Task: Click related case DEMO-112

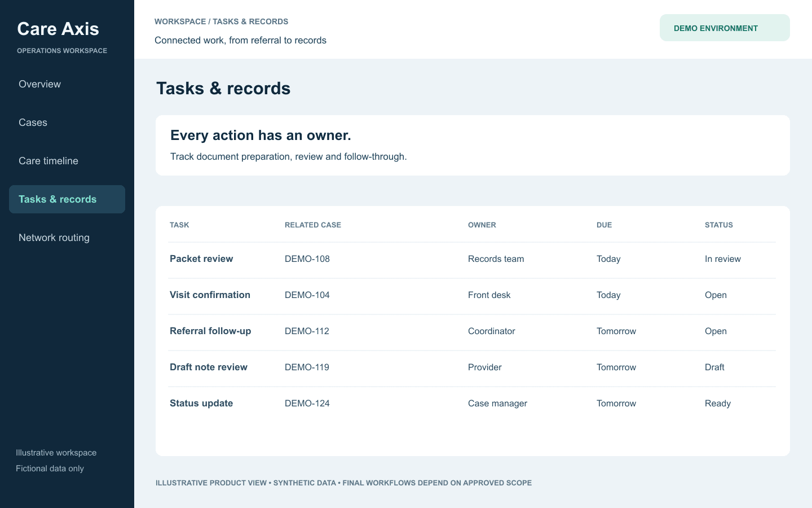Action: [307, 331]
